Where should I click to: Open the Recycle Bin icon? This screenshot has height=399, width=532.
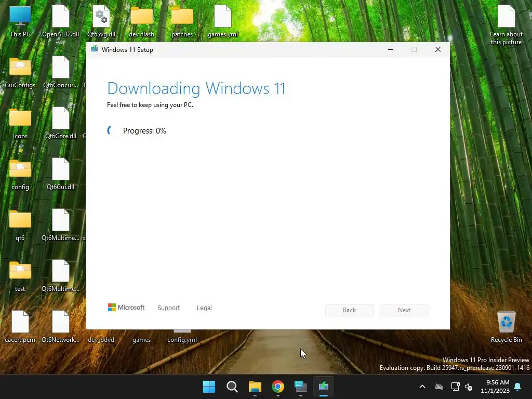pyautogui.click(x=506, y=327)
